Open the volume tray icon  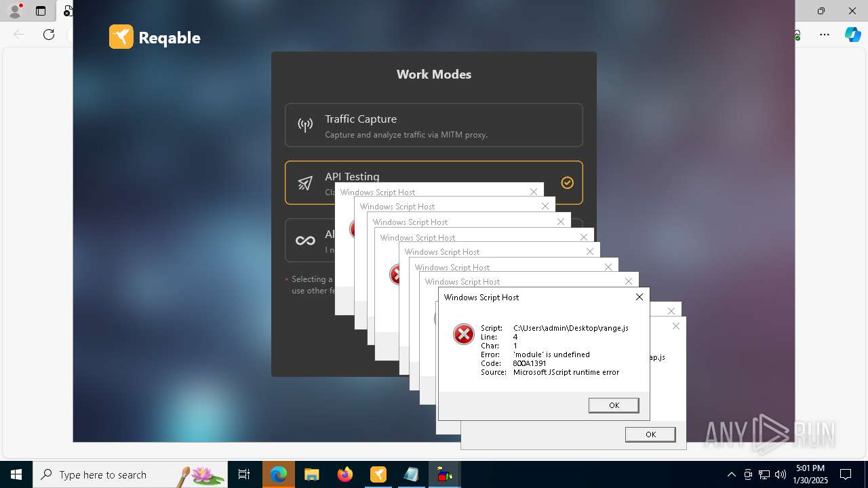tap(781, 474)
